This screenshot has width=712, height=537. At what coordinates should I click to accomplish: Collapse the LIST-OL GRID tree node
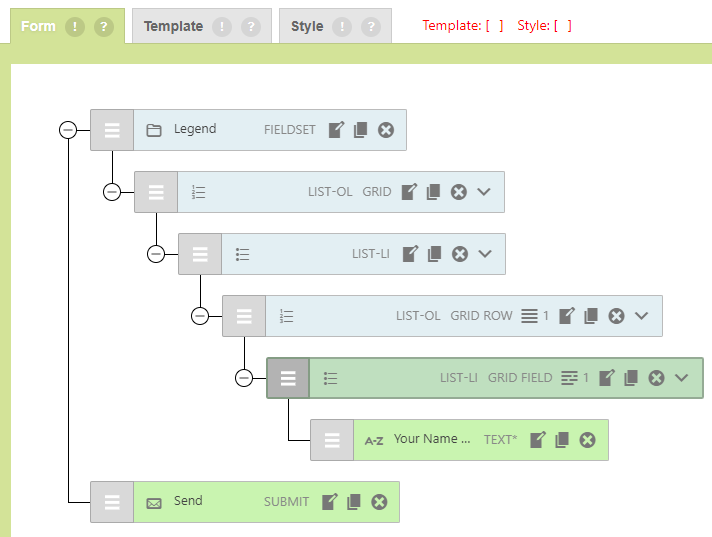[x=112, y=192]
